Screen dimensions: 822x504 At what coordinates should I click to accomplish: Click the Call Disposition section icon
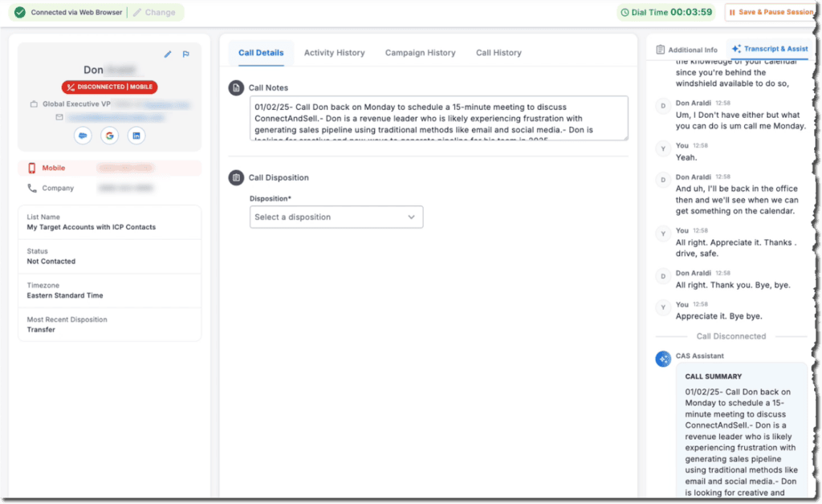tap(236, 177)
